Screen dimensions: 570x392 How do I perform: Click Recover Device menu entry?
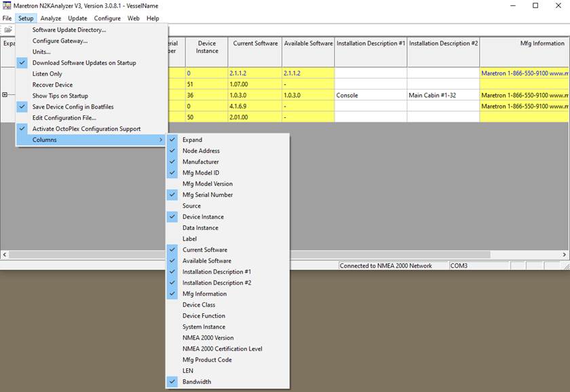[52, 85]
